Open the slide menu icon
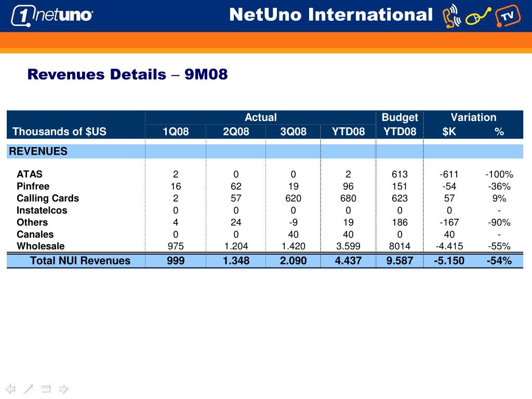 click(x=46, y=389)
